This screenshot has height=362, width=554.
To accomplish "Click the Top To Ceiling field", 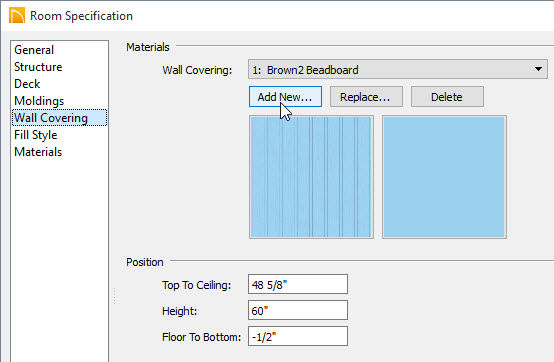I will pos(298,284).
